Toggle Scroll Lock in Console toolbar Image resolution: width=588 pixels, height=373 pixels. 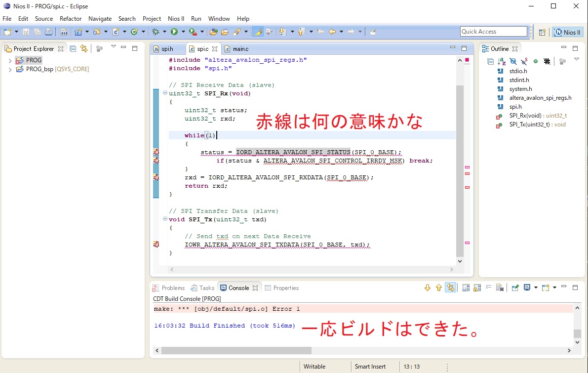(477, 288)
